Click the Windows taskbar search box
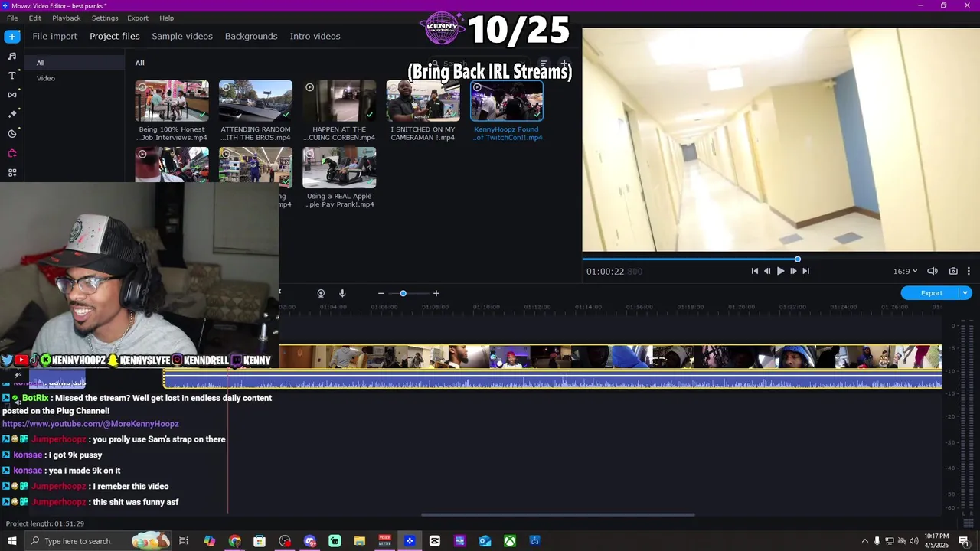Viewport: 980px width, 551px height. 97,541
